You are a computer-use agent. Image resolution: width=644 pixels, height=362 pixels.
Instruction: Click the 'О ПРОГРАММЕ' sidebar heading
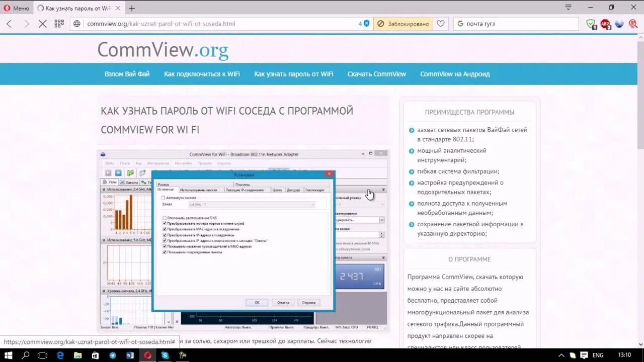point(469,259)
